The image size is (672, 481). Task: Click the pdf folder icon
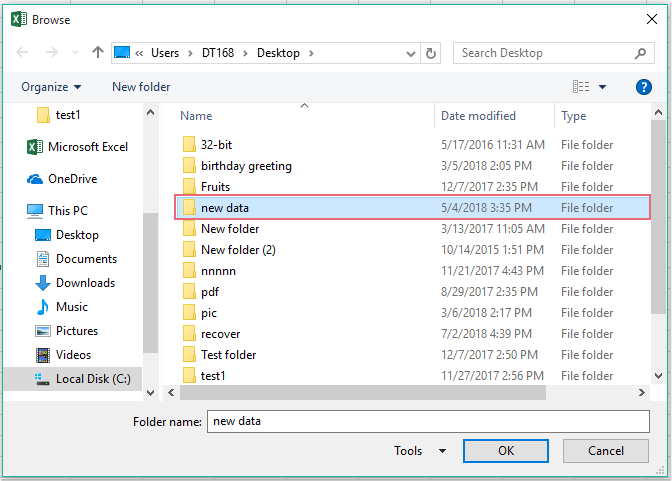click(189, 292)
